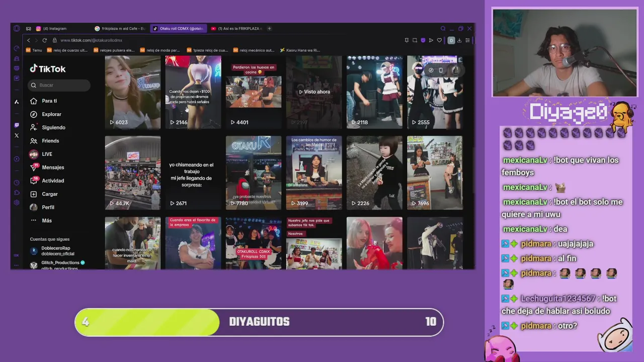Open Actividad notifications with 18 badge

(x=34, y=180)
